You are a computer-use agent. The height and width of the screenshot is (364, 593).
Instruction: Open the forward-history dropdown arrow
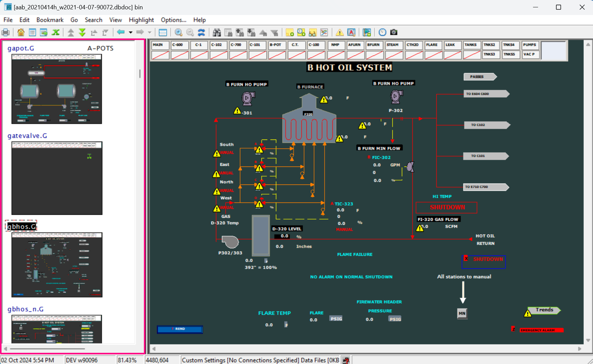coord(150,32)
